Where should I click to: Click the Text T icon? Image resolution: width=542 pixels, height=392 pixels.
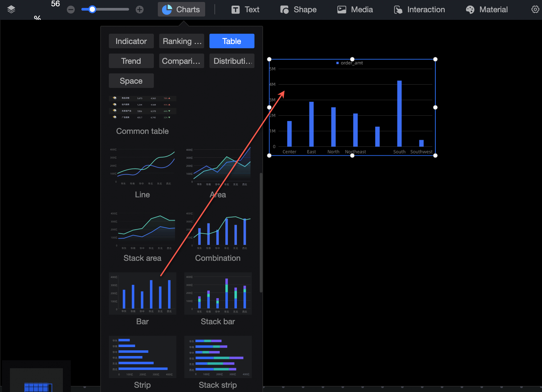[x=235, y=10]
